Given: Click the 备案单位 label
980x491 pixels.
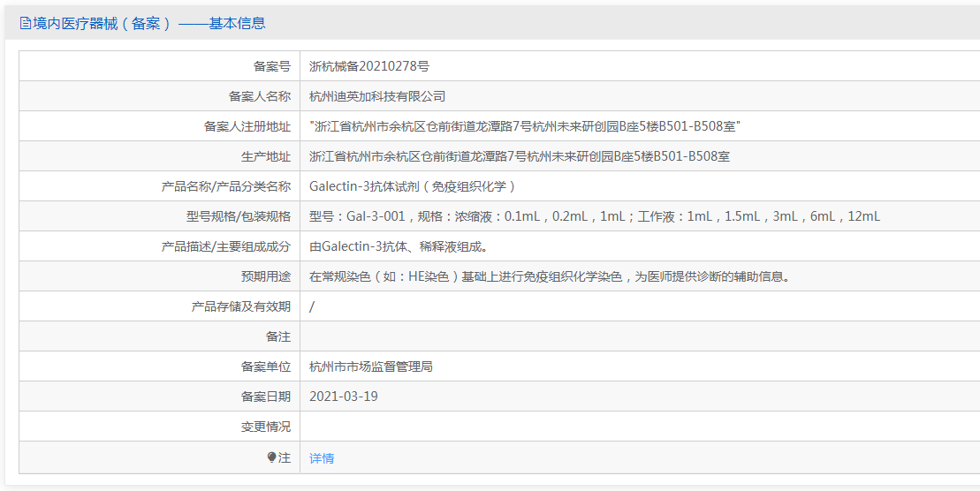Looking at the screenshot, I should [266, 366].
